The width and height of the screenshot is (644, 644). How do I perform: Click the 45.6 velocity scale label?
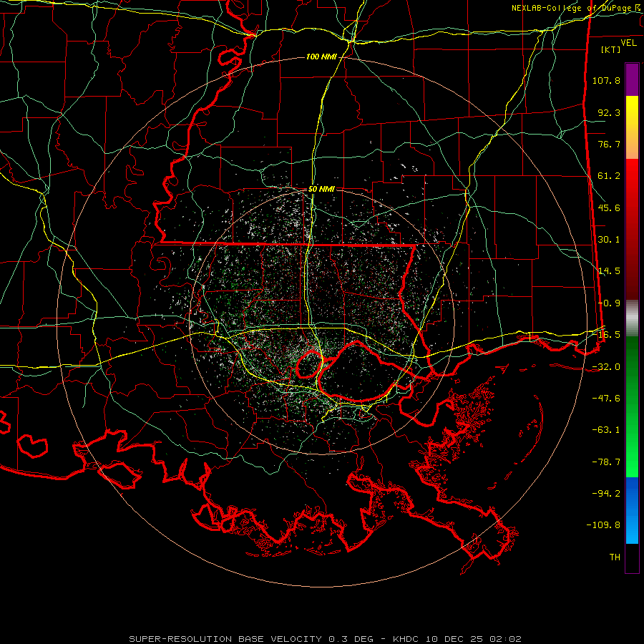pos(609,208)
